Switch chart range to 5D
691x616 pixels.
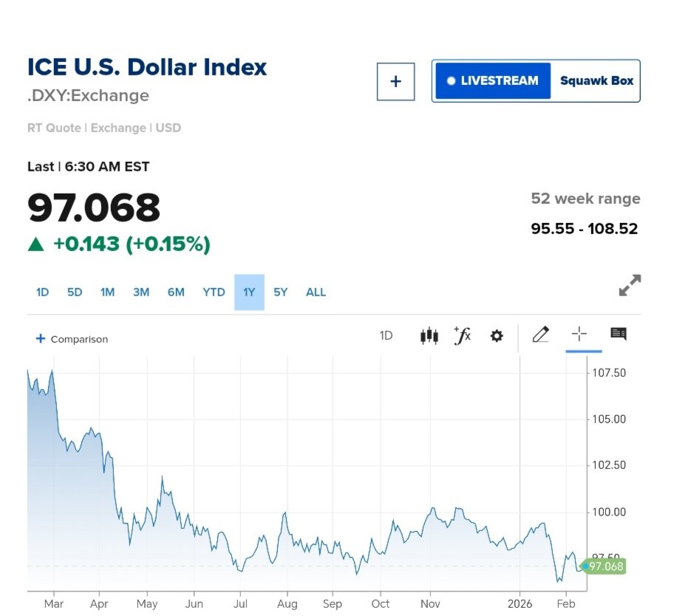tap(75, 292)
